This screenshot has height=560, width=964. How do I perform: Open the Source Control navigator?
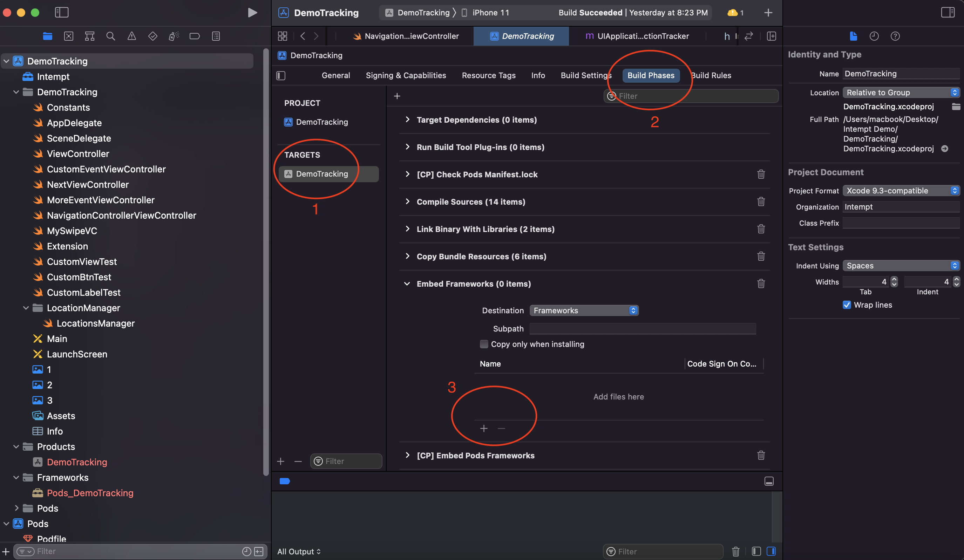pos(68,36)
